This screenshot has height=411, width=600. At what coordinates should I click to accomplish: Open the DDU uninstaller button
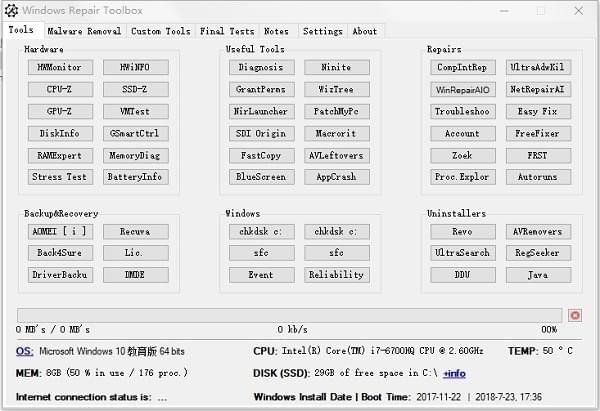coord(462,275)
